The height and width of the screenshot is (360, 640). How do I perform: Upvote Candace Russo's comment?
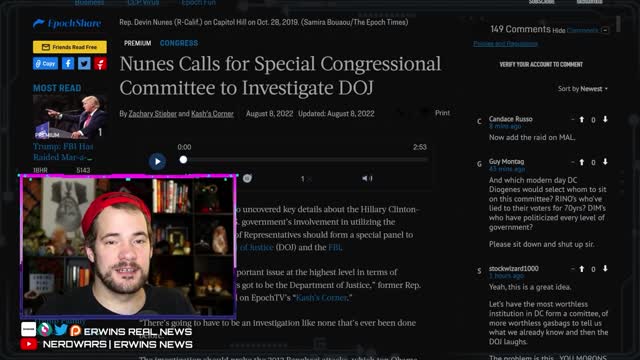[582, 120]
